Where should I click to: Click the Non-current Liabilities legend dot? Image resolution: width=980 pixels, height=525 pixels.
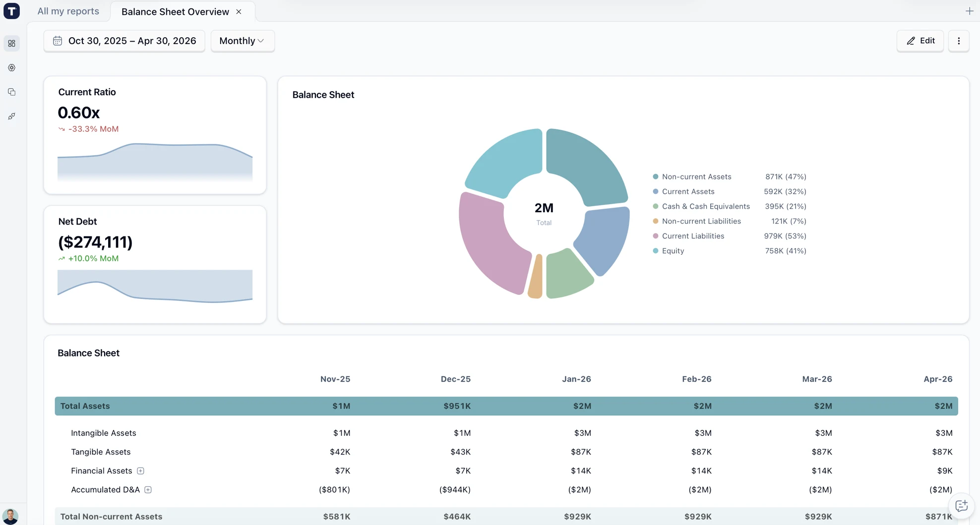click(x=656, y=221)
